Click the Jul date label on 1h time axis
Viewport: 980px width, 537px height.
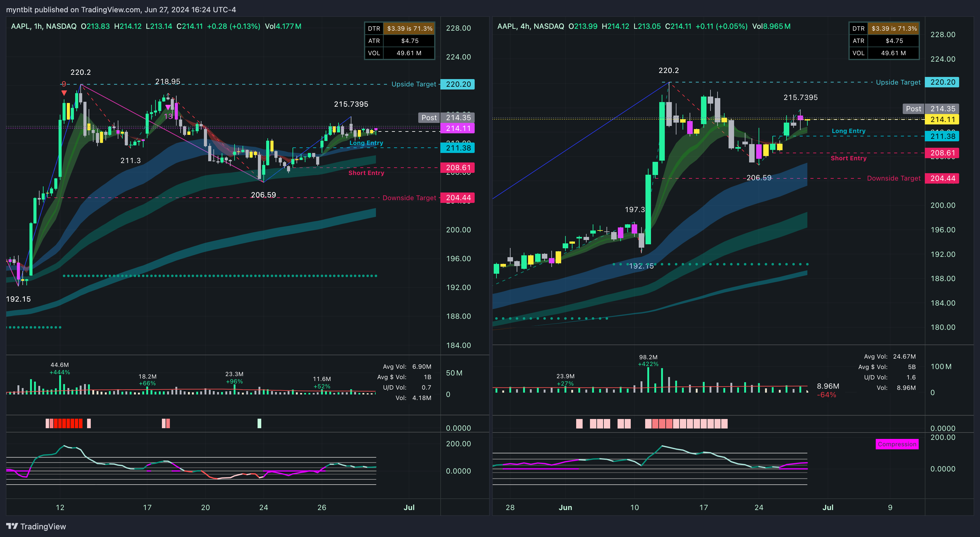click(x=409, y=507)
